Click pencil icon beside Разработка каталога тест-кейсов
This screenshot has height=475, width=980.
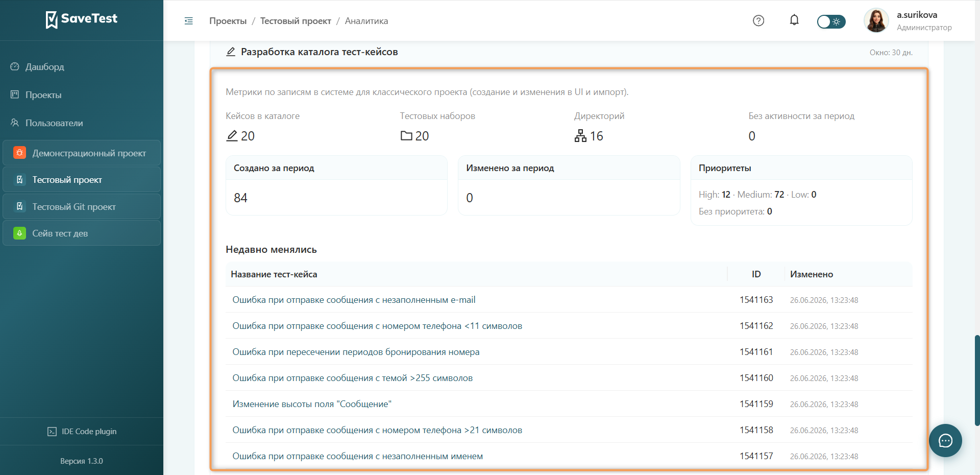tap(231, 52)
